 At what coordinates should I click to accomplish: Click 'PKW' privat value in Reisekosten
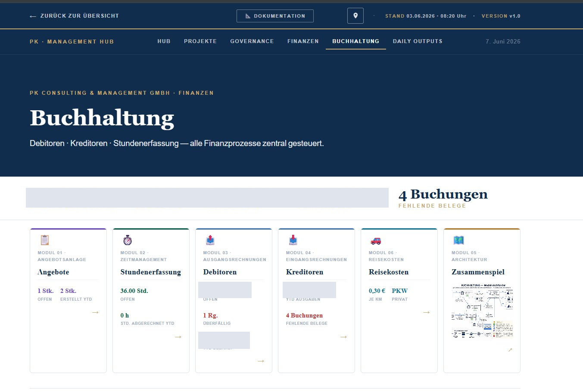pos(399,291)
